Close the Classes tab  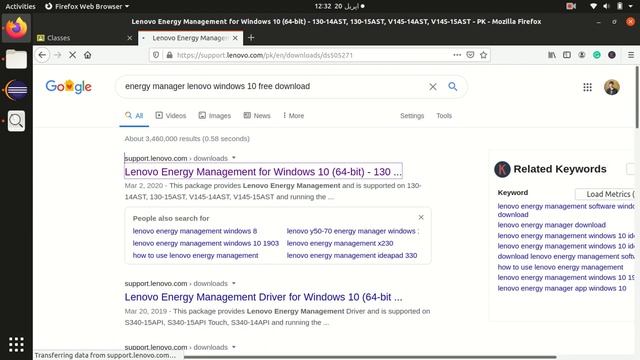point(129,38)
